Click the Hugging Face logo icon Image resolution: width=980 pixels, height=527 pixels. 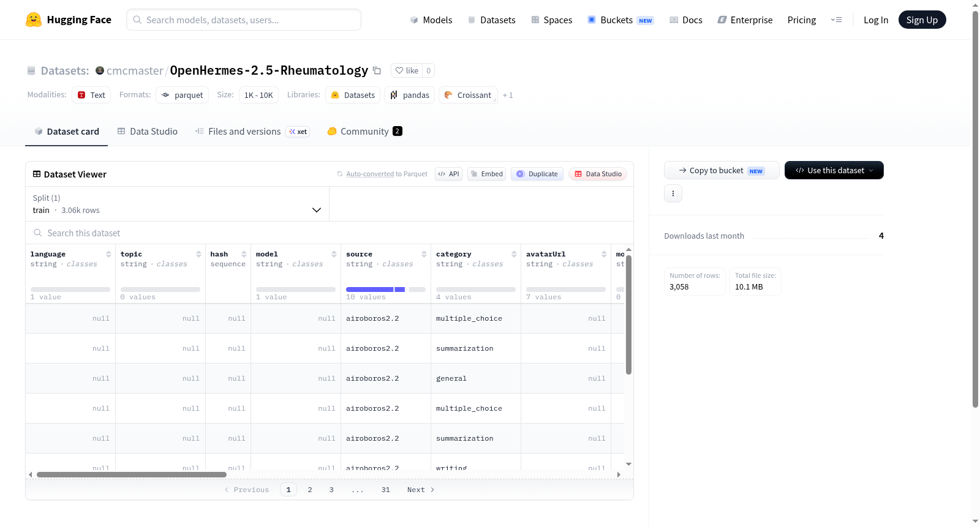pyautogui.click(x=34, y=20)
